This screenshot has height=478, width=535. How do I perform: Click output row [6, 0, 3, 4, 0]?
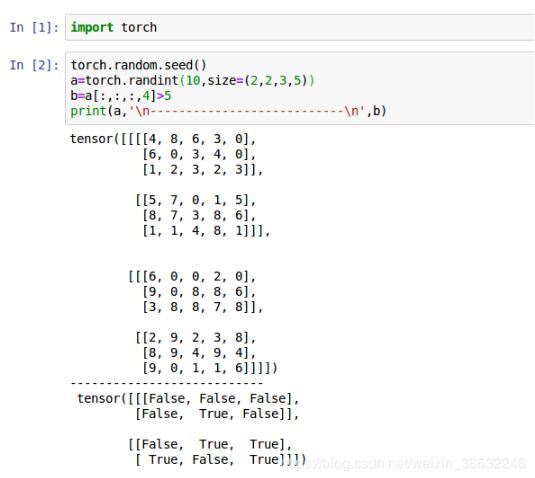pos(199,154)
